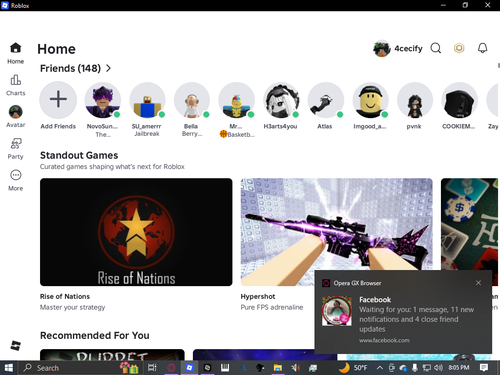The height and width of the screenshot is (375, 500).
Task: Open friend Atlas avatar
Action: pos(326,100)
